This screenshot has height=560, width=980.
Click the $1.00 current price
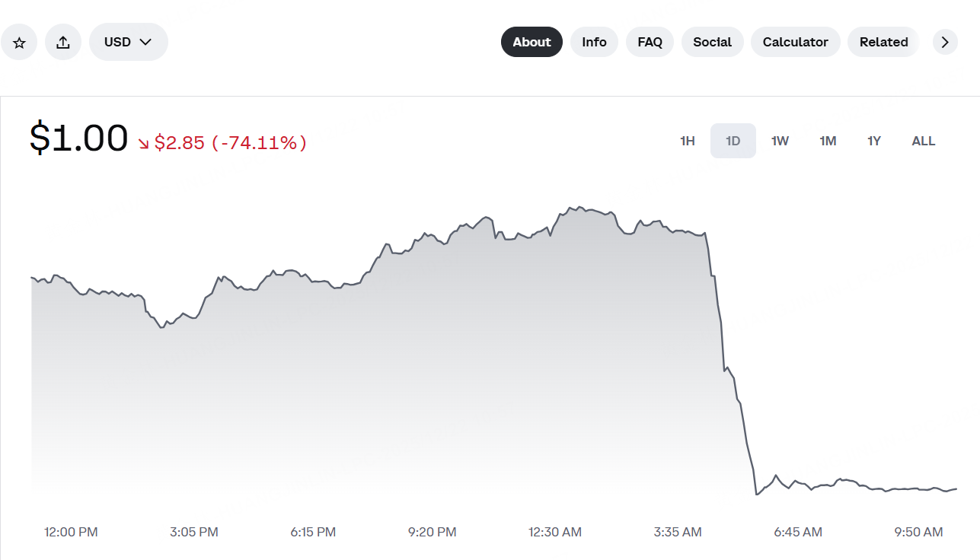[x=79, y=138]
